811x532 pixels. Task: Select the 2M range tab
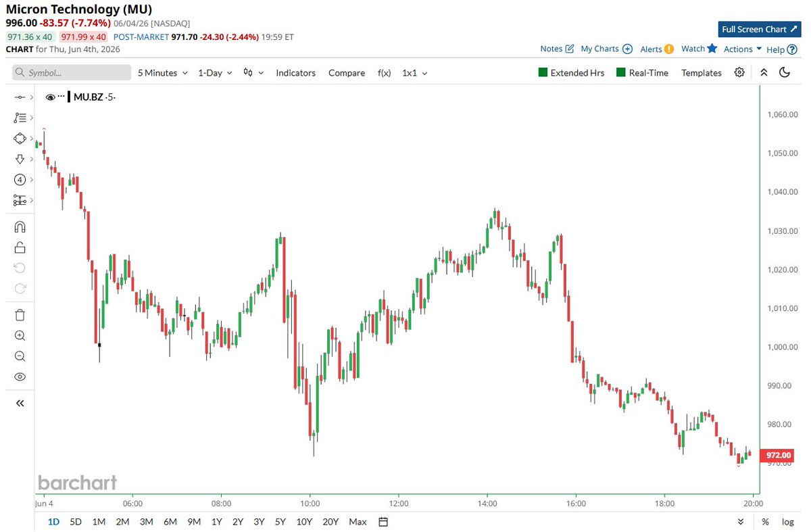coord(122,521)
